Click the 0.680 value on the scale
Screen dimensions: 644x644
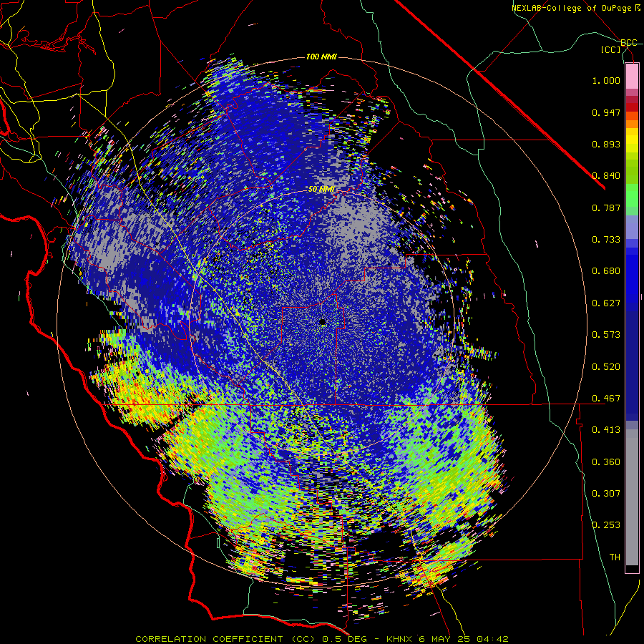click(x=606, y=271)
